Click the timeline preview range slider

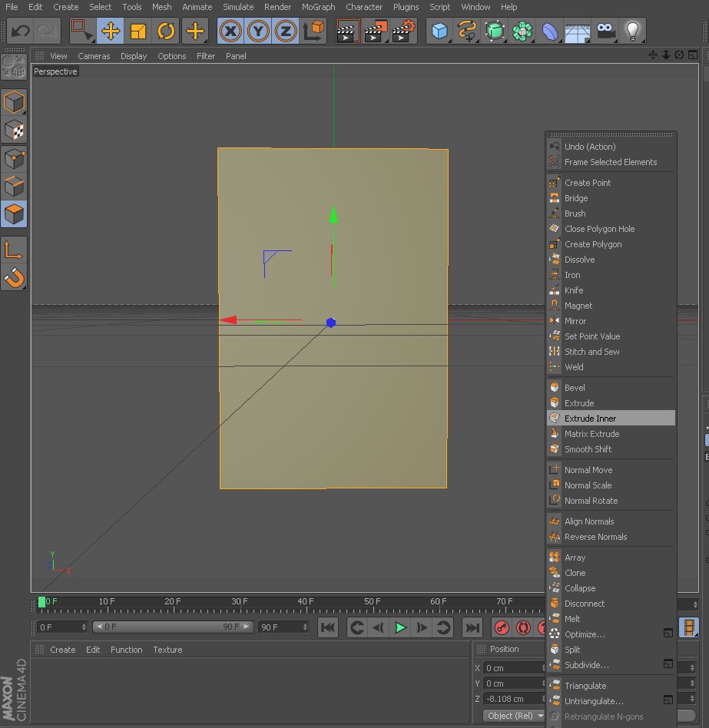(172, 627)
